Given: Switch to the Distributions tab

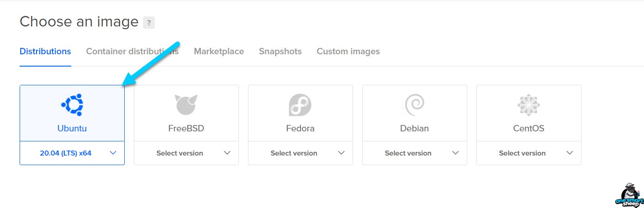Looking at the screenshot, I should click(x=45, y=52).
